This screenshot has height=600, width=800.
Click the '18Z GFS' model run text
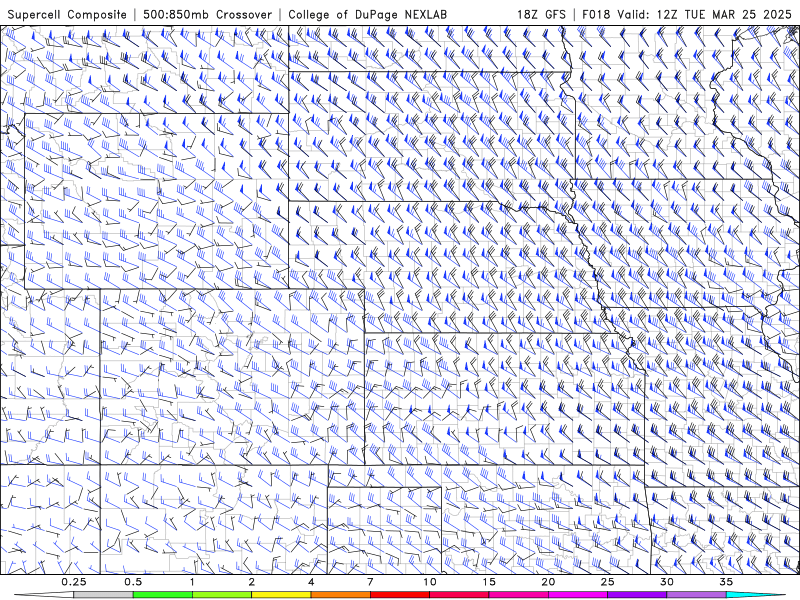[541, 14]
